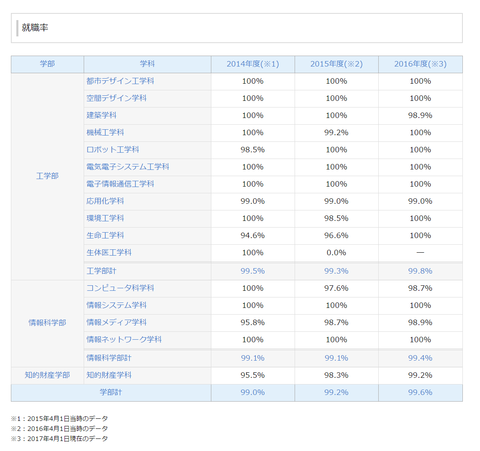Open the 機械工学科 link
Image resolution: width=480 pixels, height=451 pixels.
[x=105, y=133]
